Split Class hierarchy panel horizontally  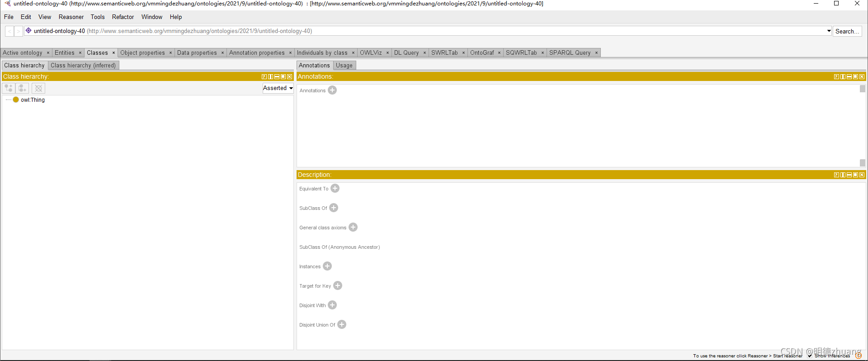pos(277,77)
